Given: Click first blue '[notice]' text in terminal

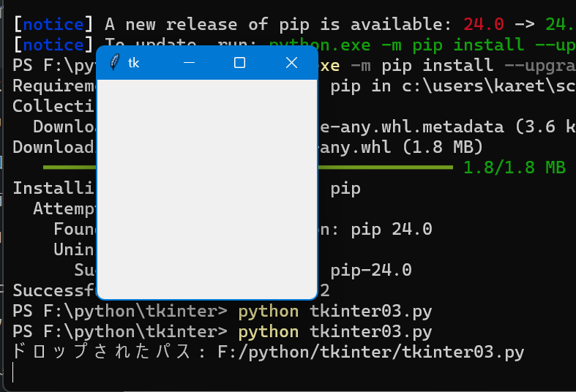Looking at the screenshot, I should click(x=53, y=25).
